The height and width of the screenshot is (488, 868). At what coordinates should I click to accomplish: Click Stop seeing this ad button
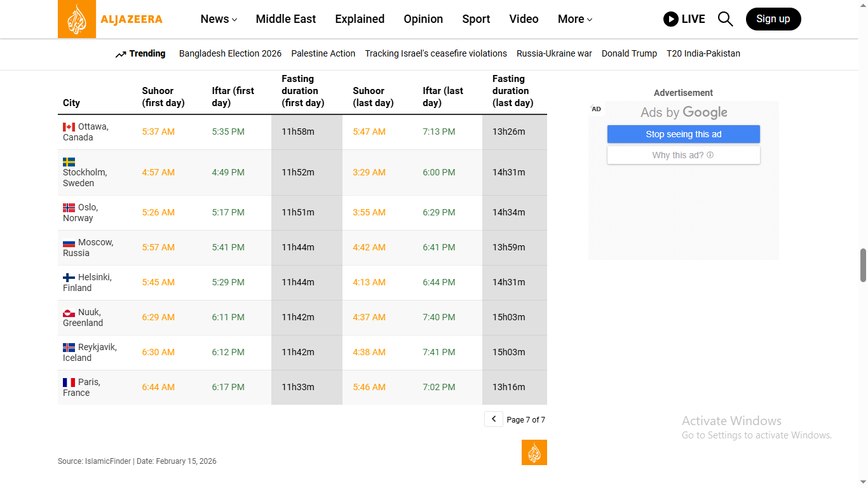(x=683, y=134)
